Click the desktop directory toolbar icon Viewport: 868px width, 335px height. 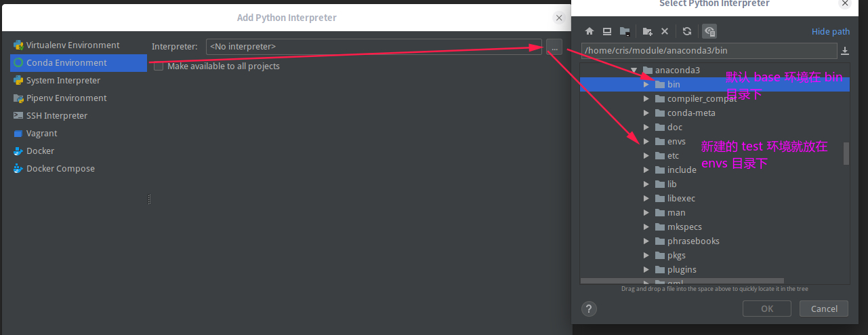(x=607, y=31)
